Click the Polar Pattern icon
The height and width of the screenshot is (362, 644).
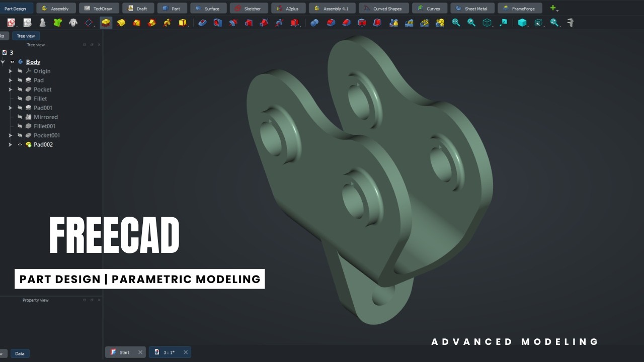425,23
